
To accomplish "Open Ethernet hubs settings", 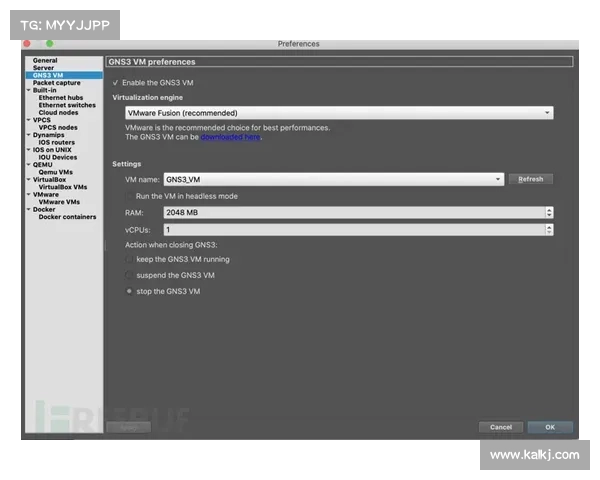I will tap(60, 98).
